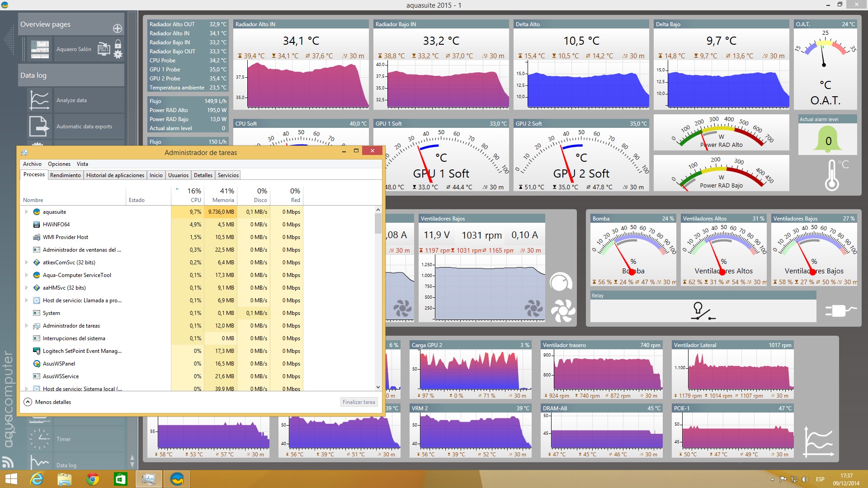Click the Finalizar tarea button
The height and width of the screenshot is (488, 868).
(359, 402)
